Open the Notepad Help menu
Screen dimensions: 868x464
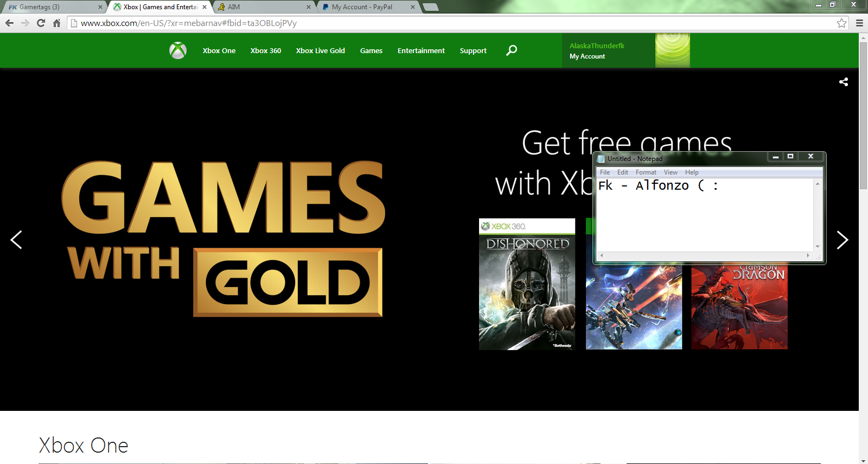pyautogui.click(x=692, y=172)
